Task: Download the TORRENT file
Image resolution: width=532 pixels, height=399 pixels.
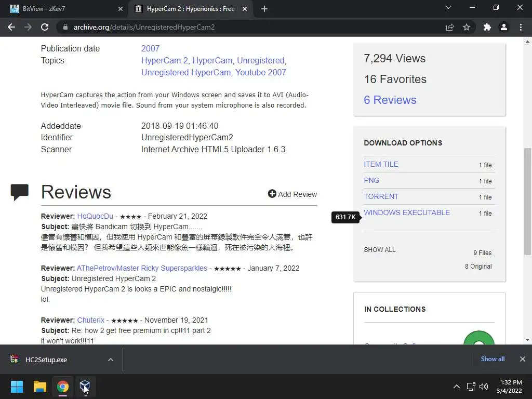Action: pyautogui.click(x=381, y=196)
